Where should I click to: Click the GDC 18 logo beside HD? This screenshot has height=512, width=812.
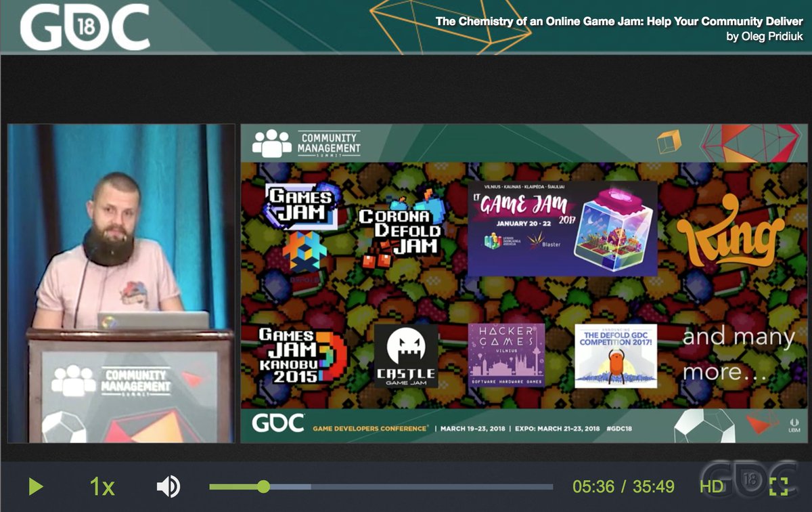click(x=748, y=481)
